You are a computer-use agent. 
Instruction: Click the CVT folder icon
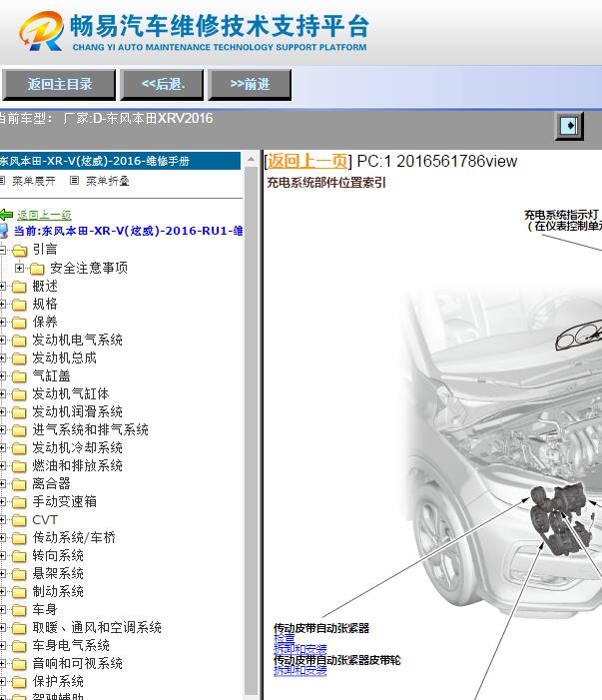[19, 520]
